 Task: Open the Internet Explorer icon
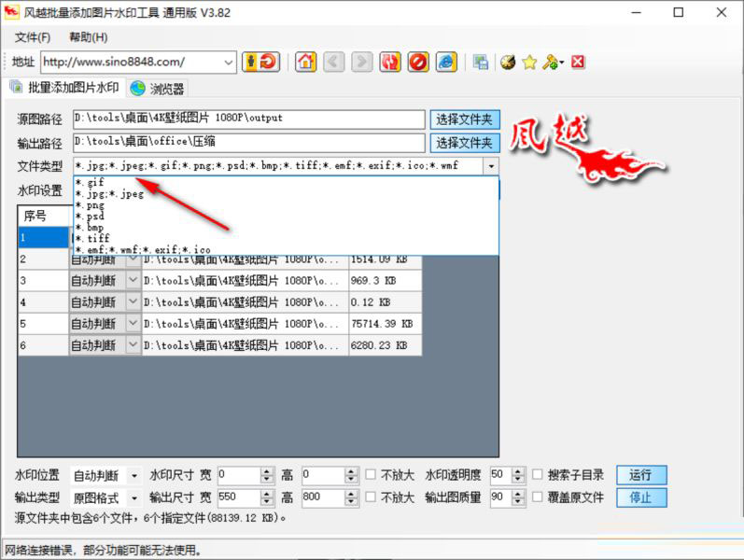(446, 62)
